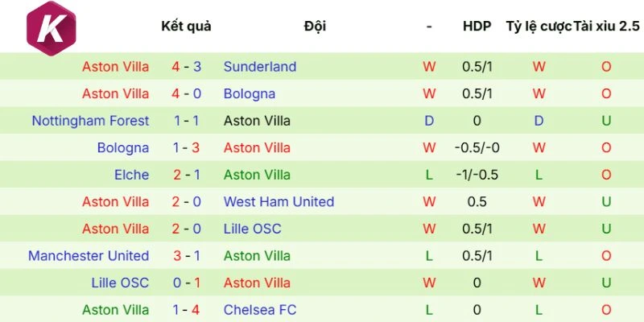Click the D result in Nottingham Forest row

429,121
